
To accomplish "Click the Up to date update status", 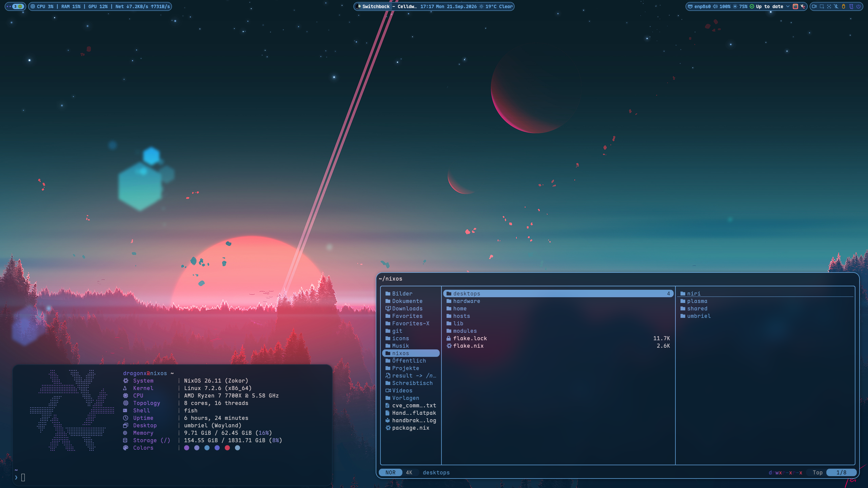I will coord(766,6).
